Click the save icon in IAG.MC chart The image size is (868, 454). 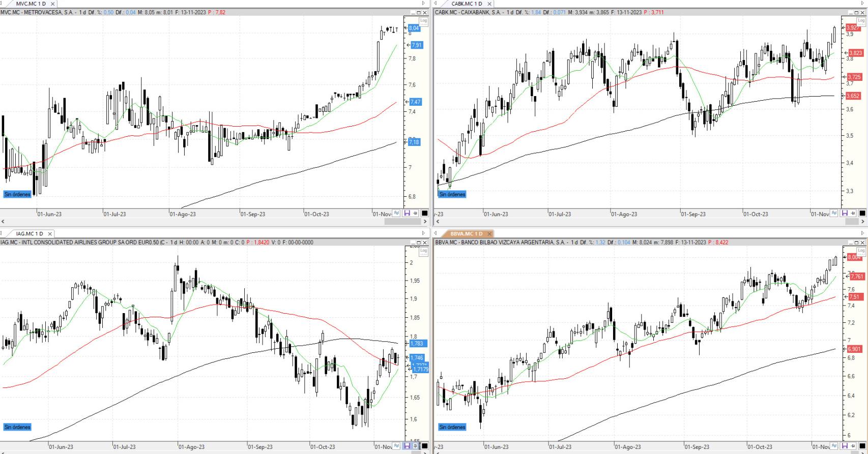[x=407, y=446]
